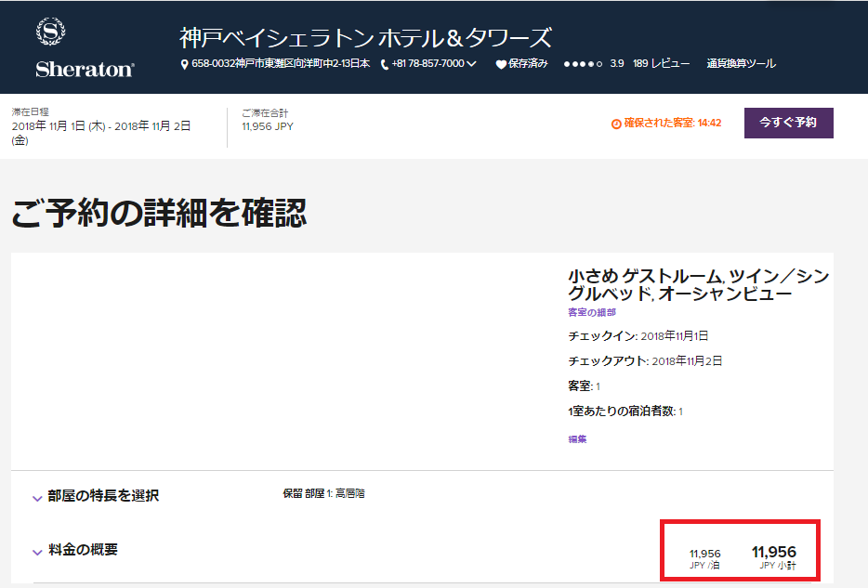The width and height of the screenshot is (868, 588).
Task: Open the 189 レビュー link
Action: click(661, 63)
